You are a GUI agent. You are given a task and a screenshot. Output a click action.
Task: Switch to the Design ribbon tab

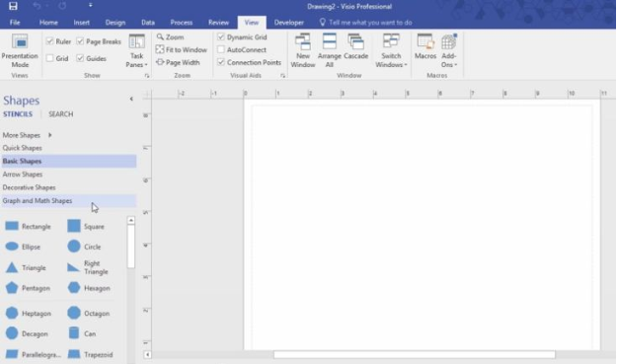pos(116,23)
